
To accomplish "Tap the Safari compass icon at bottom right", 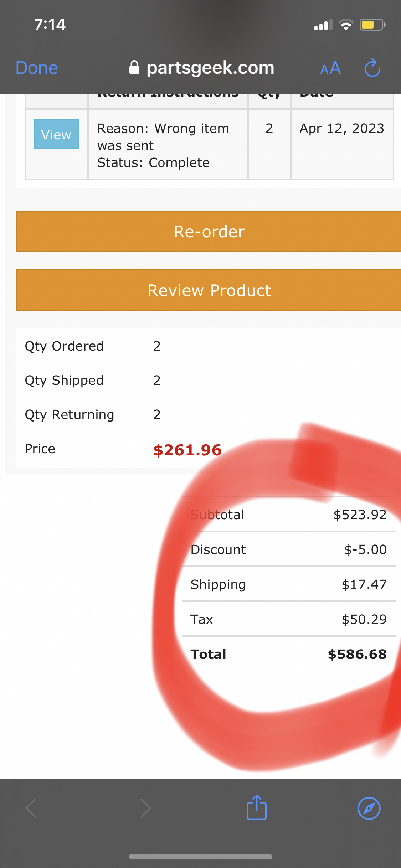I will point(369,808).
